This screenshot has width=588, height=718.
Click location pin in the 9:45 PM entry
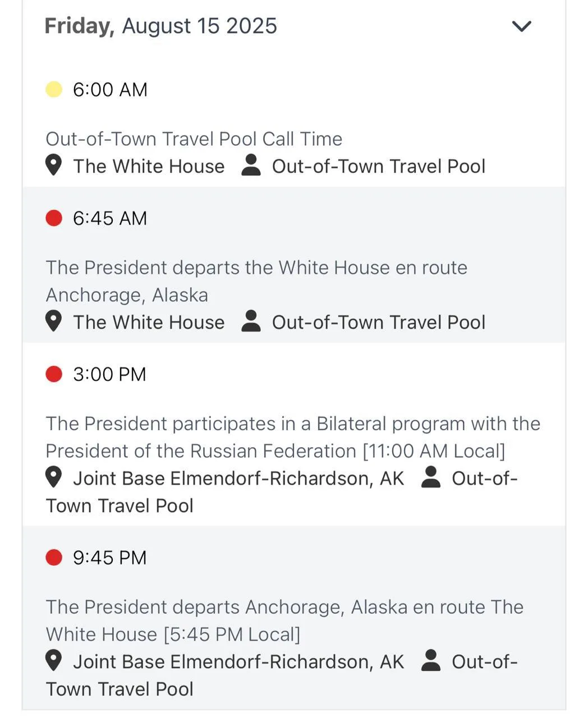pyautogui.click(x=53, y=661)
